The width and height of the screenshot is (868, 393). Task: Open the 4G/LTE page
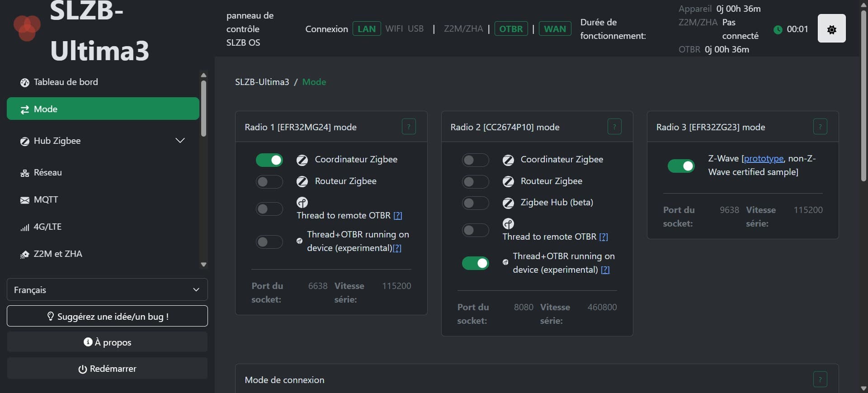(x=103, y=227)
